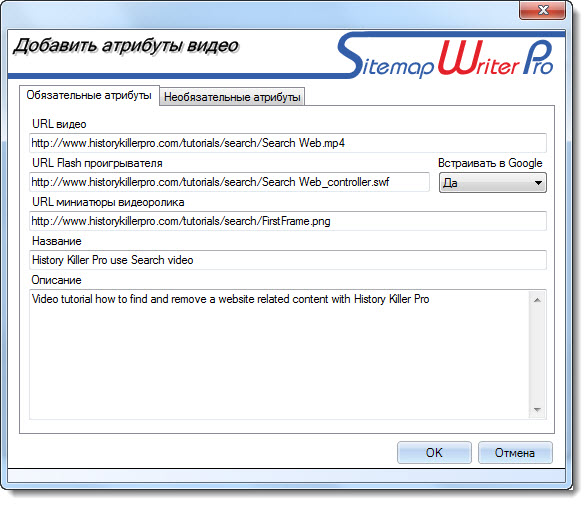Click the URL миниатюры видеоролика label
The width and height of the screenshot is (588, 505).
click(x=108, y=202)
